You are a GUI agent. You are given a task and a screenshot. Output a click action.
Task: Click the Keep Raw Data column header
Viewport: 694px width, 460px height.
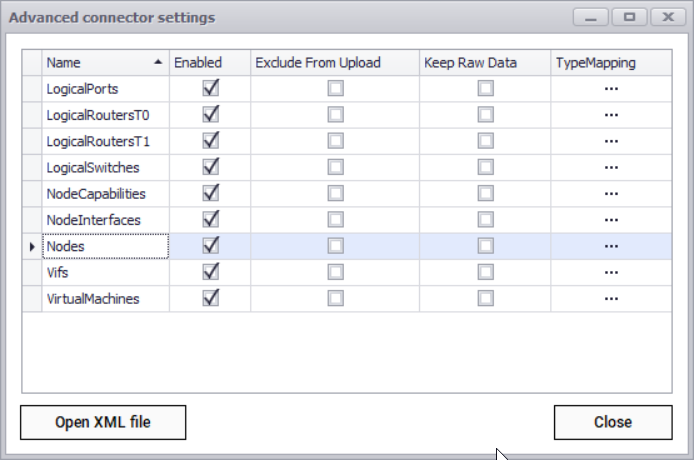click(x=470, y=62)
